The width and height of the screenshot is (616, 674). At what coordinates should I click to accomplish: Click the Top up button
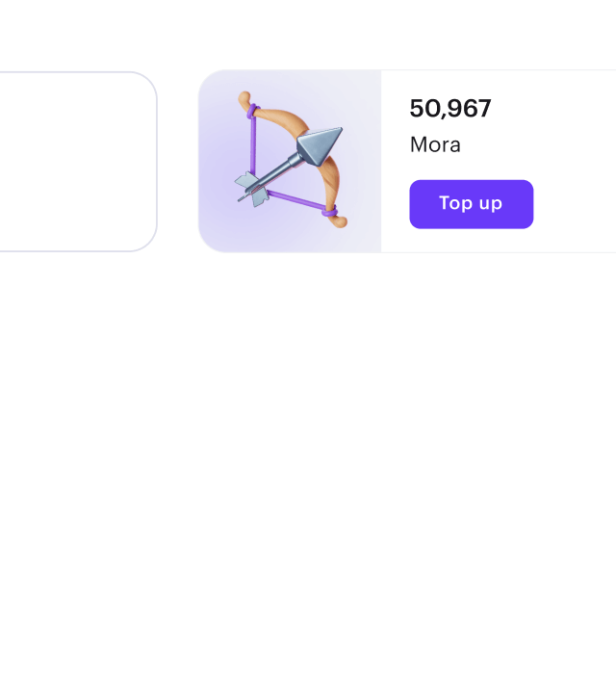pos(472,204)
